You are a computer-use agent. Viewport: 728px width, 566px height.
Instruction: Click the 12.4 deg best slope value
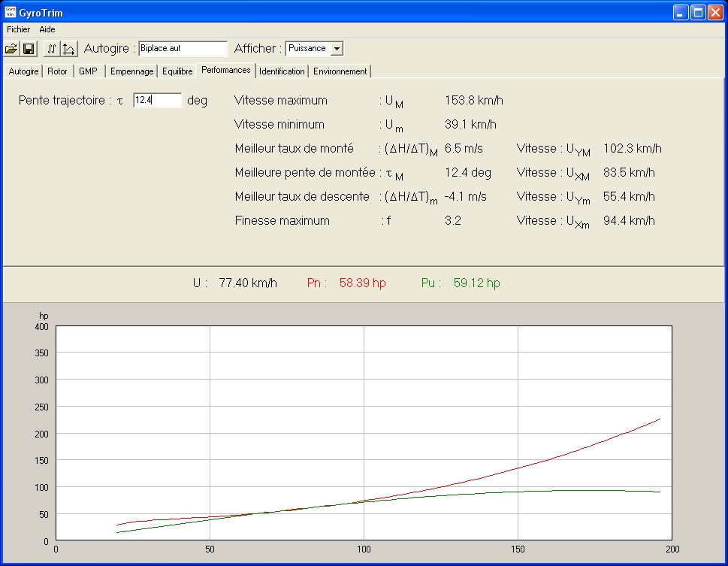pos(468,173)
